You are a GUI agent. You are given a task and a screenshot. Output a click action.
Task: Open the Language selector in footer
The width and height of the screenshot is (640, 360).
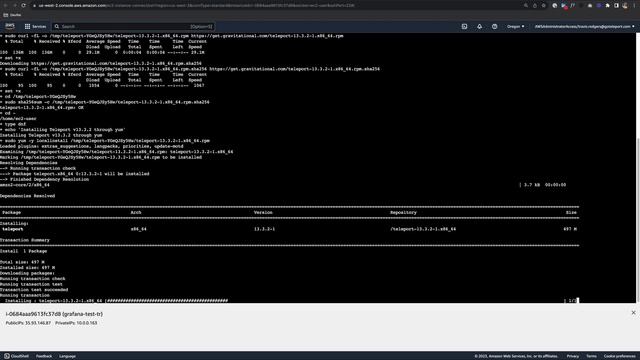[67, 356]
